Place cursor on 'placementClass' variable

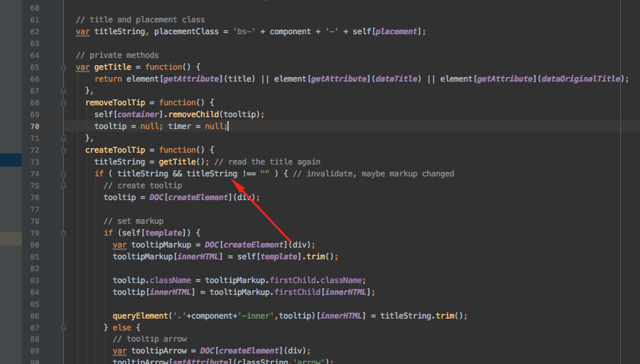(x=186, y=32)
